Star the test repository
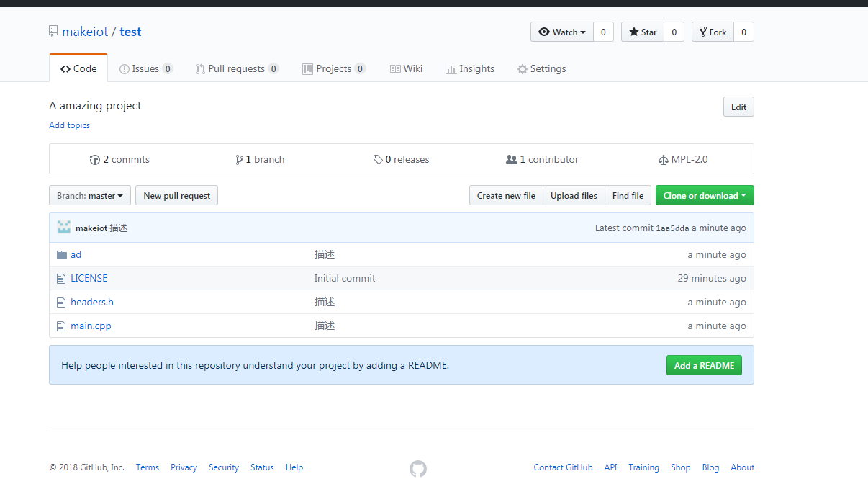868x497 pixels. [x=643, y=32]
